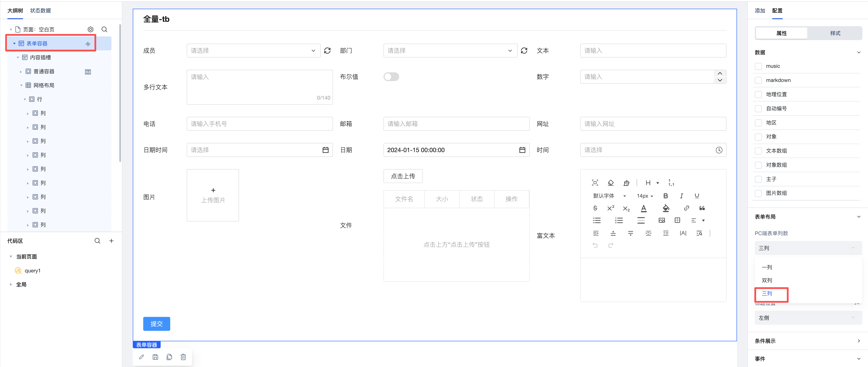868x367 pixels.
Task: Click the font color icon in rich text toolbar
Action: click(x=644, y=208)
